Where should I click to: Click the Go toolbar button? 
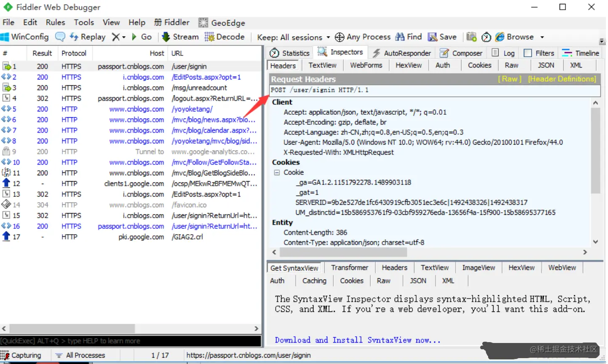(x=142, y=37)
